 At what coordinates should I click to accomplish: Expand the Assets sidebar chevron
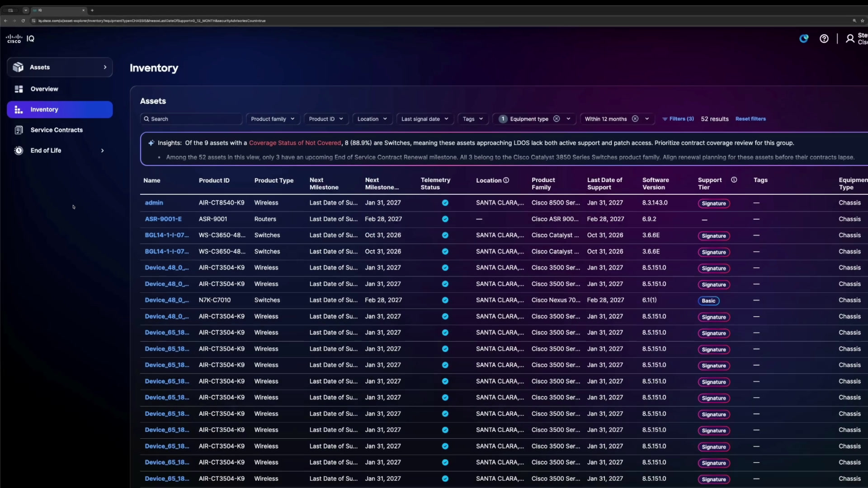click(x=105, y=67)
